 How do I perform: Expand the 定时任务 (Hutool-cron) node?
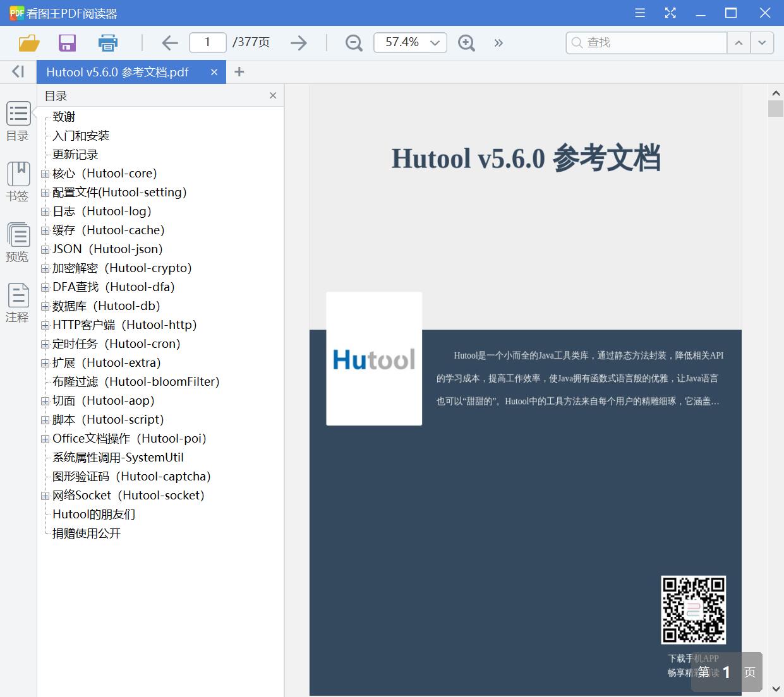(x=45, y=344)
